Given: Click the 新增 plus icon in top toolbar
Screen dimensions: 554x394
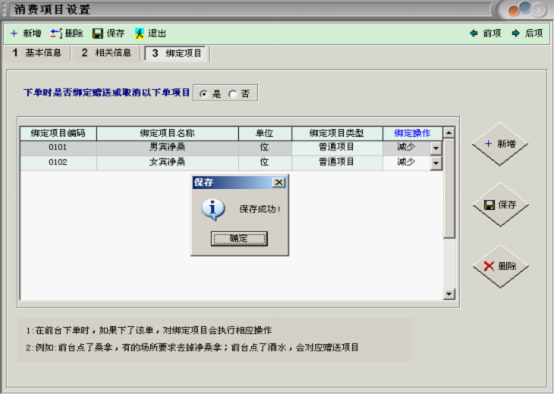Looking at the screenshot, I should click(x=14, y=34).
